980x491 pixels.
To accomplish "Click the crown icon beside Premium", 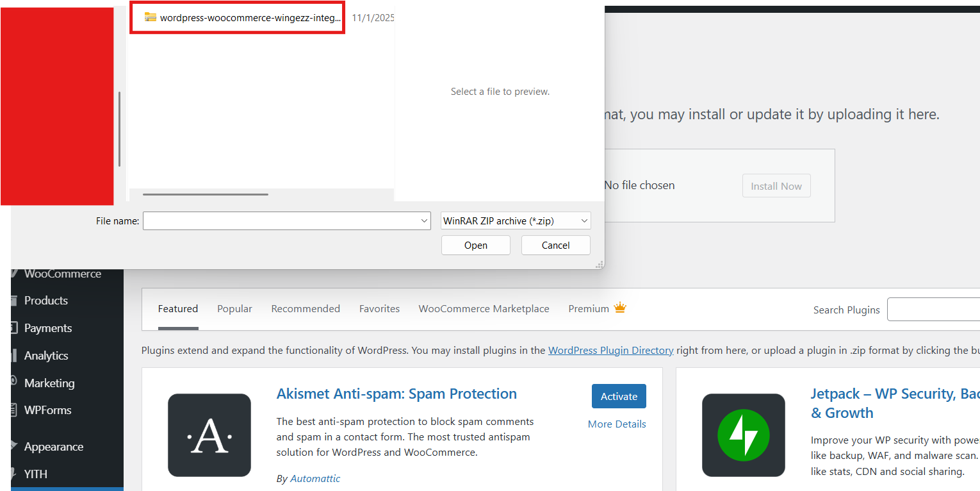I will click(x=619, y=308).
